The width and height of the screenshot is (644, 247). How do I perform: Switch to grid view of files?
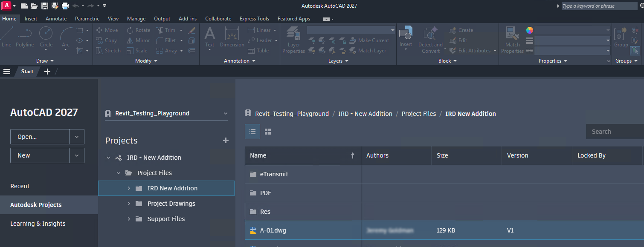(268, 132)
